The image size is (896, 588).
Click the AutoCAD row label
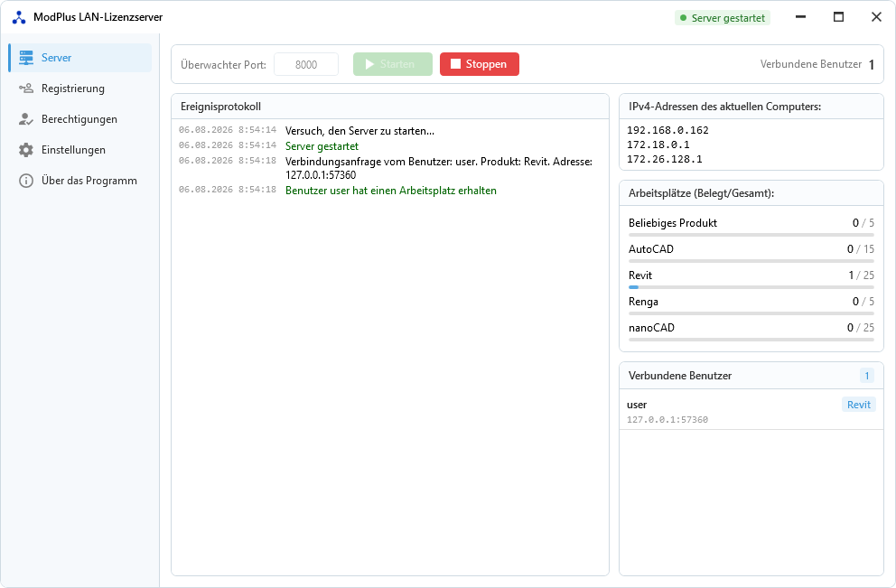(x=651, y=249)
